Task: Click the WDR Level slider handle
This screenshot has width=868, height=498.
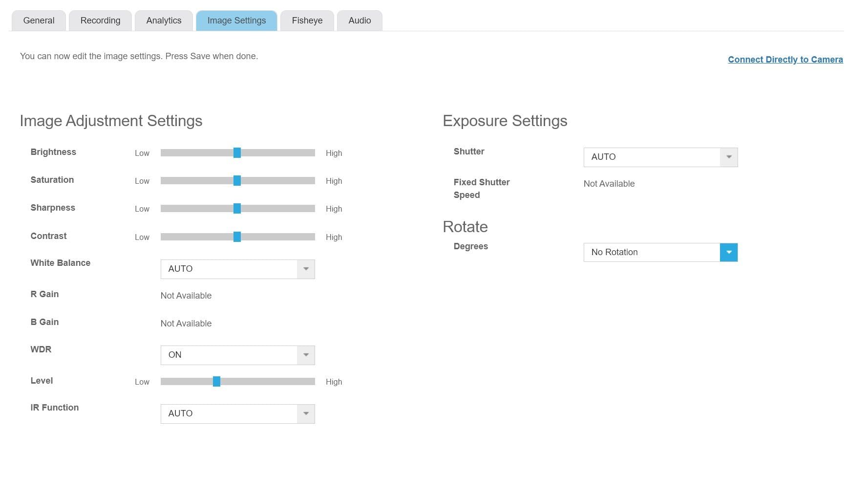Action: 216,382
